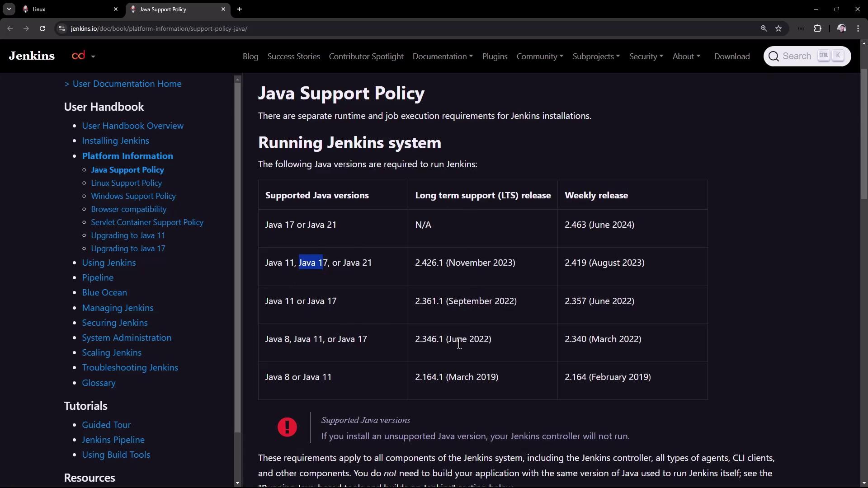
Task: Go to Upgrading to Java 17 page
Action: (128, 249)
